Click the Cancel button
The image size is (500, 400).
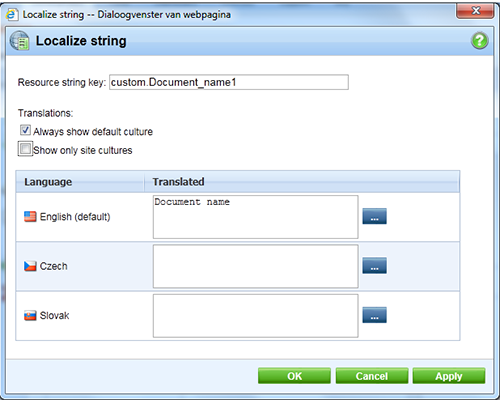click(372, 376)
